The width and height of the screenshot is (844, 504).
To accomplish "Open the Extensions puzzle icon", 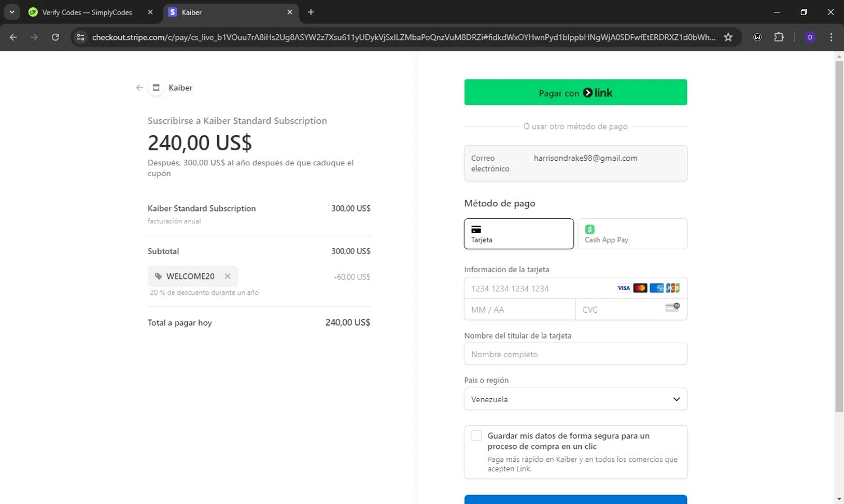I will [779, 37].
